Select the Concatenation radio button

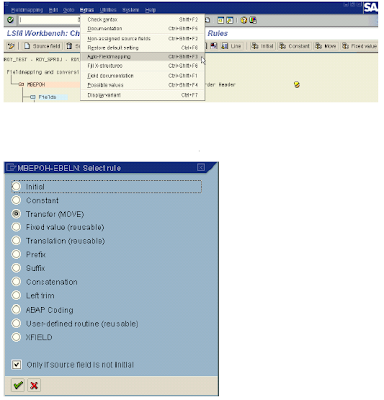(16, 282)
